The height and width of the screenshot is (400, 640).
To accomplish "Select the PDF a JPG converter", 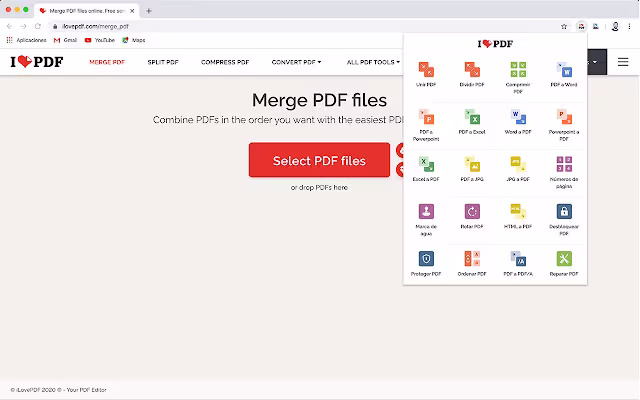I will tap(472, 169).
